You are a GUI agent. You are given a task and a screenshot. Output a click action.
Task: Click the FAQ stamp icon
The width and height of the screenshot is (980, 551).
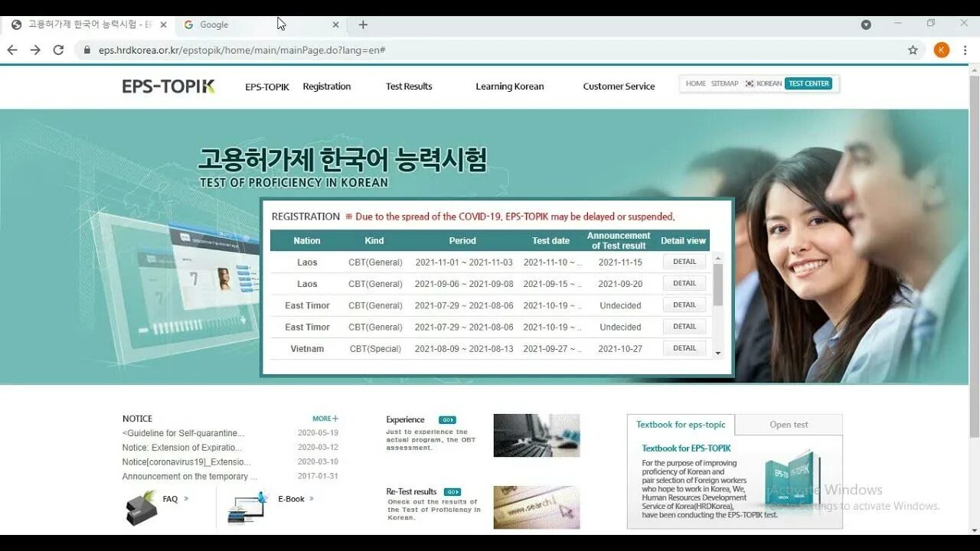[142, 507]
